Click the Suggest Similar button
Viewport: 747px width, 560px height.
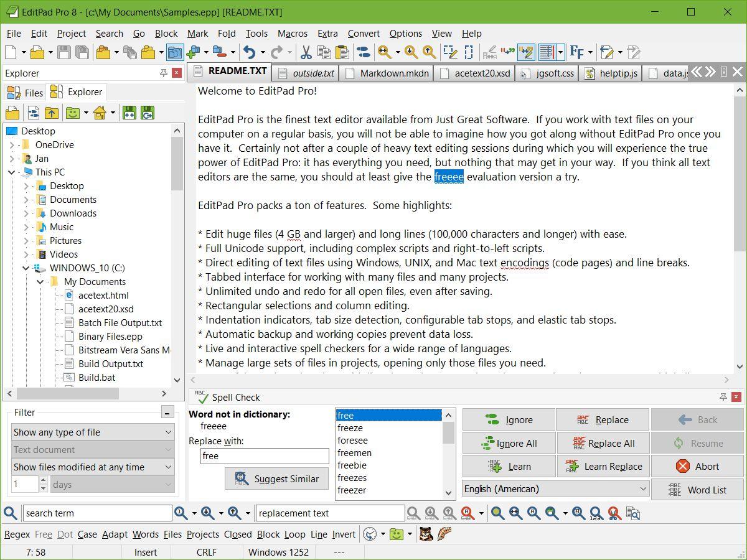point(277,478)
